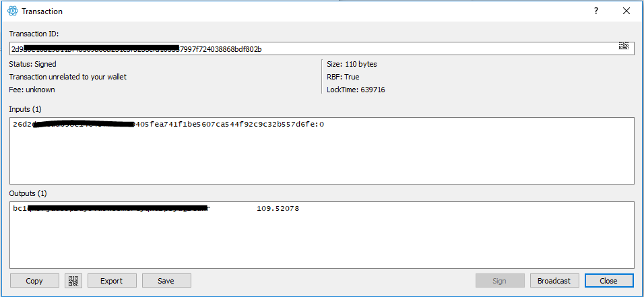Click the LockTime: 639716 label
The image size is (644, 297).
(x=356, y=90)
